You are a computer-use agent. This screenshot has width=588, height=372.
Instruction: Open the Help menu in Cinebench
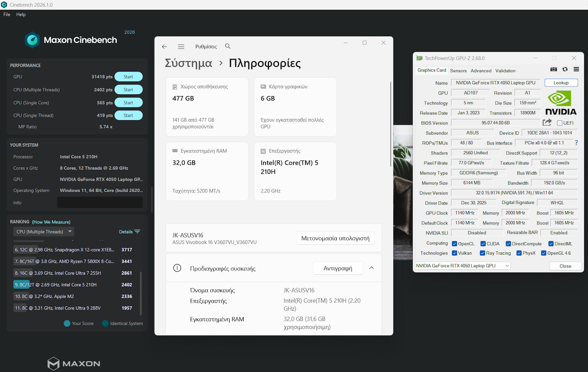coord(21,14)
